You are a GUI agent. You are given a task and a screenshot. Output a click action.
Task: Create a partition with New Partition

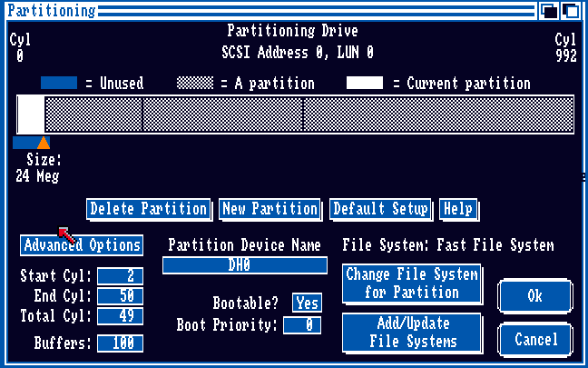pos(269,209)
